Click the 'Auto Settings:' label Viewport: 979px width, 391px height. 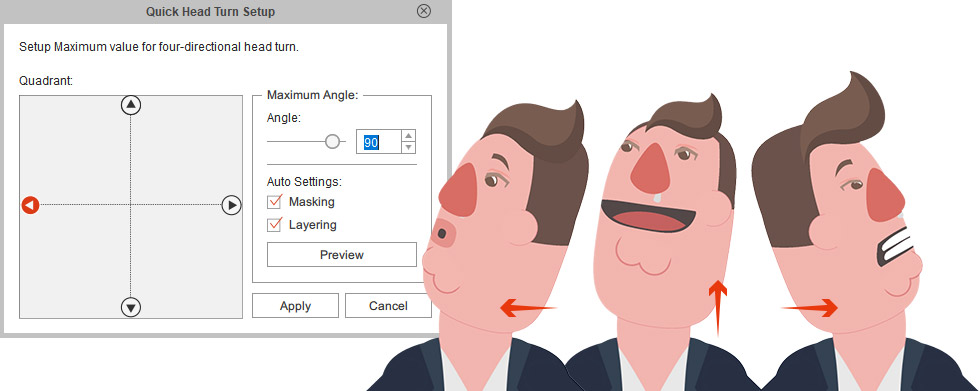point(304,182)
